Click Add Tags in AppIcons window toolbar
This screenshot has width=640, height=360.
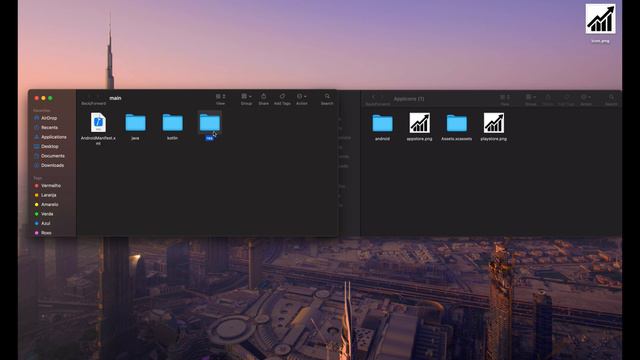566,100
